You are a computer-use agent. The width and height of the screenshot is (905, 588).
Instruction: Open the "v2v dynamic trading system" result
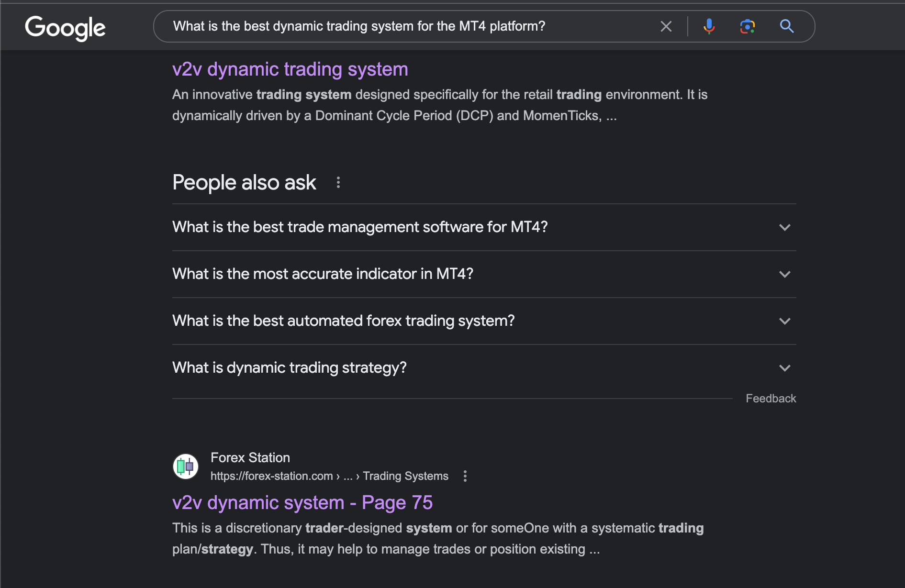290,69
